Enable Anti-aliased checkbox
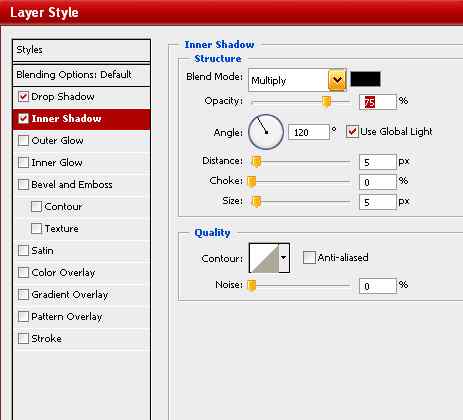The image size is (463, 420). 309,258
